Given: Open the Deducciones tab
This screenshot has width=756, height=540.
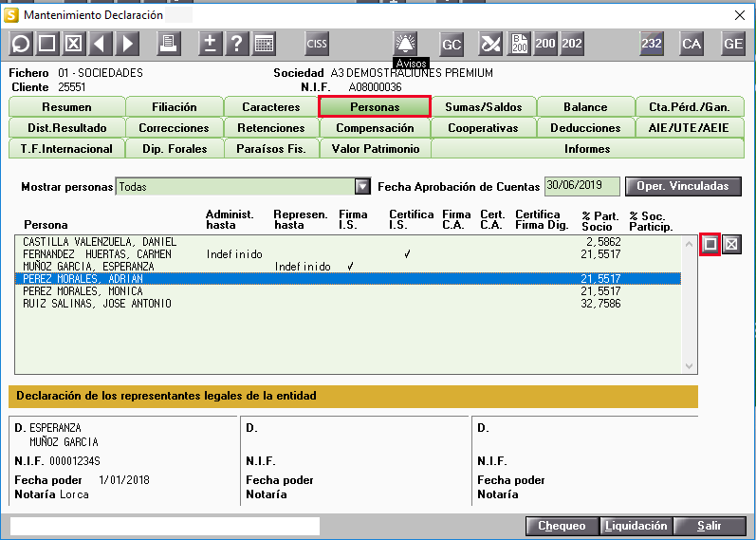Looking at the screenshot, I should coord(586,128).
